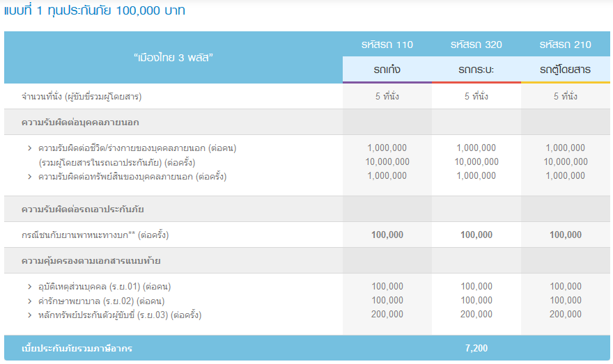Click the ความรับผิดต่อรถเอาประกันภัย section heading
This screenshot has width=613, height=364.
tap(82, 209)
